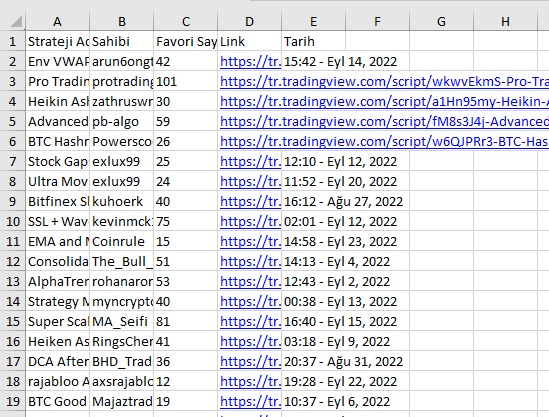Open the link in the MA_Seifi row

point(250,321)
